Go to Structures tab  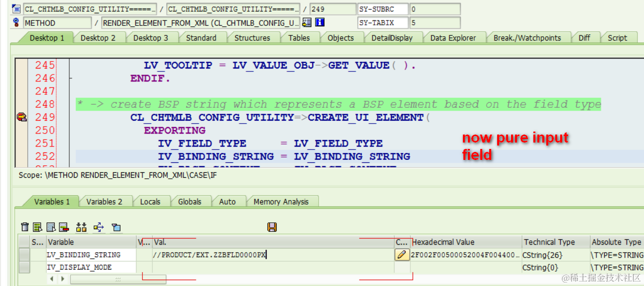[252, 38]
